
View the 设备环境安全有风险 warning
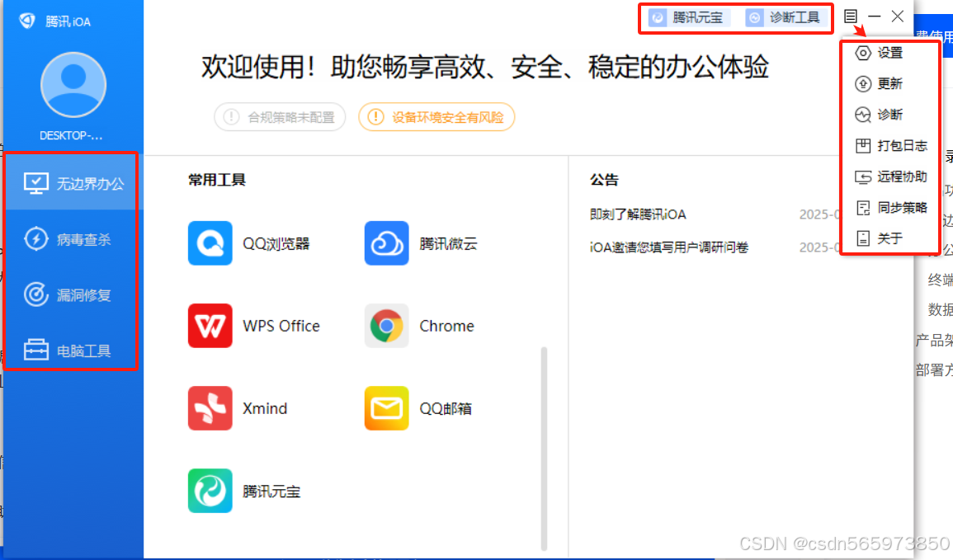(436, 117)
